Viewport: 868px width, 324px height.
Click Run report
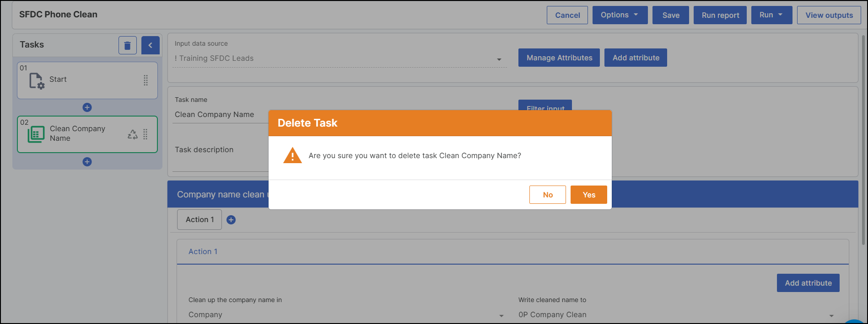pos(720,15)
